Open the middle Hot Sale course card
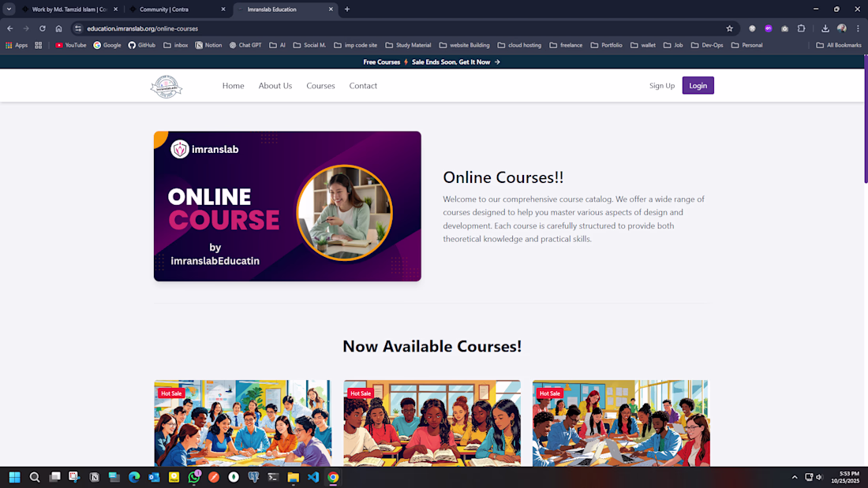This screenshot has width=868, height=488. (x=432, y=423)
